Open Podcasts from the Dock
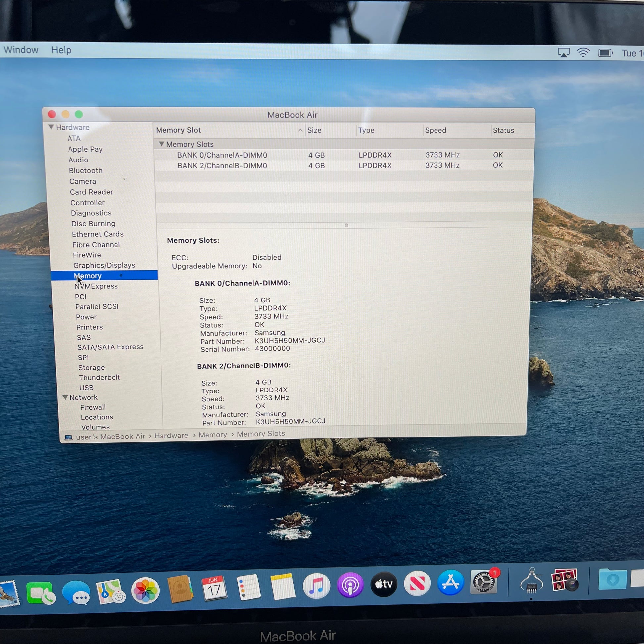This screenshot has width=644, height=644. click(x=350, y=585)
